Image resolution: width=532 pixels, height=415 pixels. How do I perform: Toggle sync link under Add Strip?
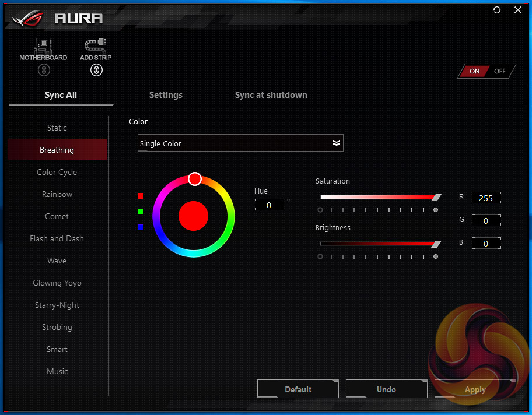pyautogui.click(x=96, y=70)
